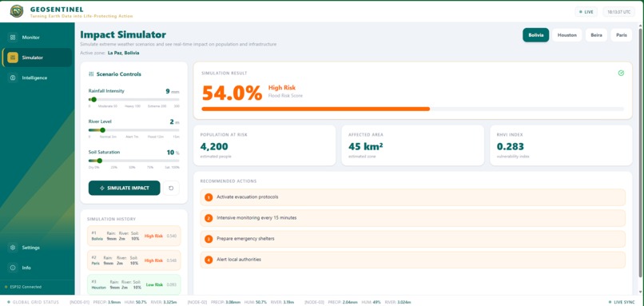
Task: Select the Paris zone tab
Action: tap(622, 35)
